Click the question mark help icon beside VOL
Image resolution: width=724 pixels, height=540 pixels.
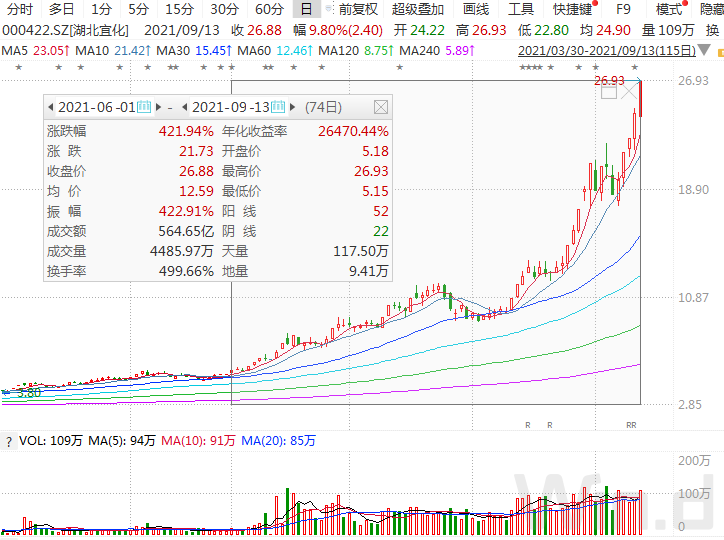8,440
